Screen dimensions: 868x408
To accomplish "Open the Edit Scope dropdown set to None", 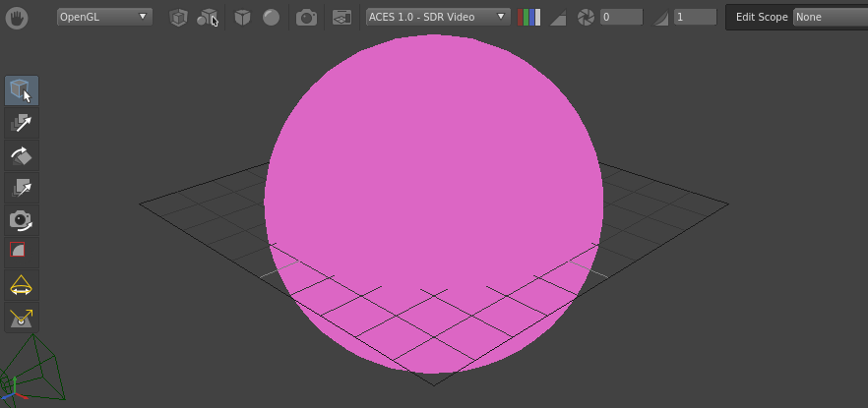I will click(829, 17).
